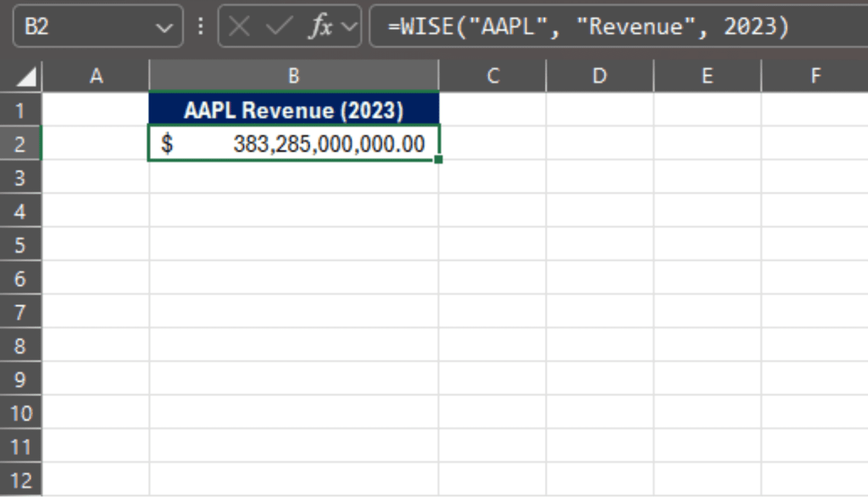Select column header D
The image size is (868, 497).
coord(598,75)
